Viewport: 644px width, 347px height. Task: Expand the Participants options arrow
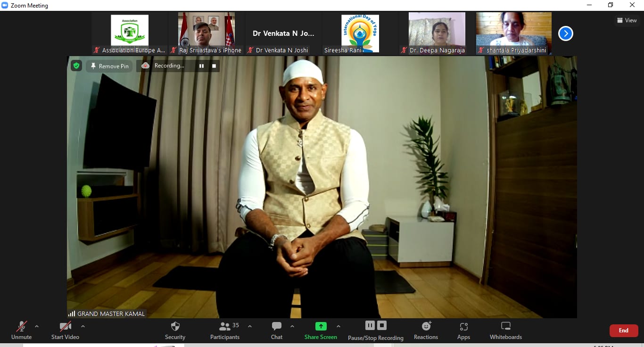pyautogui.click(x=250, y=326)
